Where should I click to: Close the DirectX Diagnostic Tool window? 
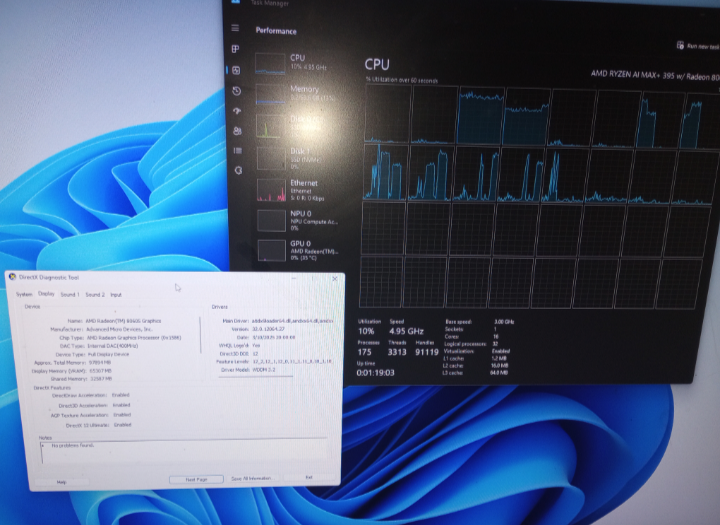click(335, 278)
